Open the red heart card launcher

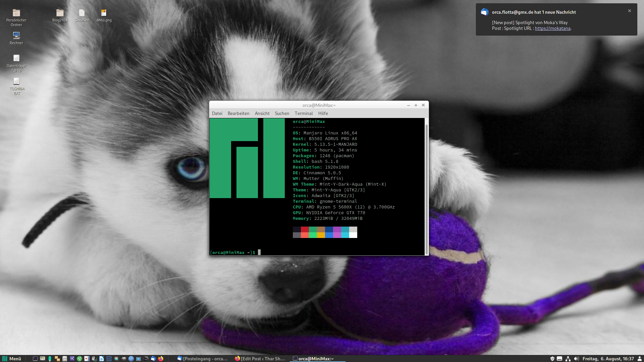click(87, 359)
